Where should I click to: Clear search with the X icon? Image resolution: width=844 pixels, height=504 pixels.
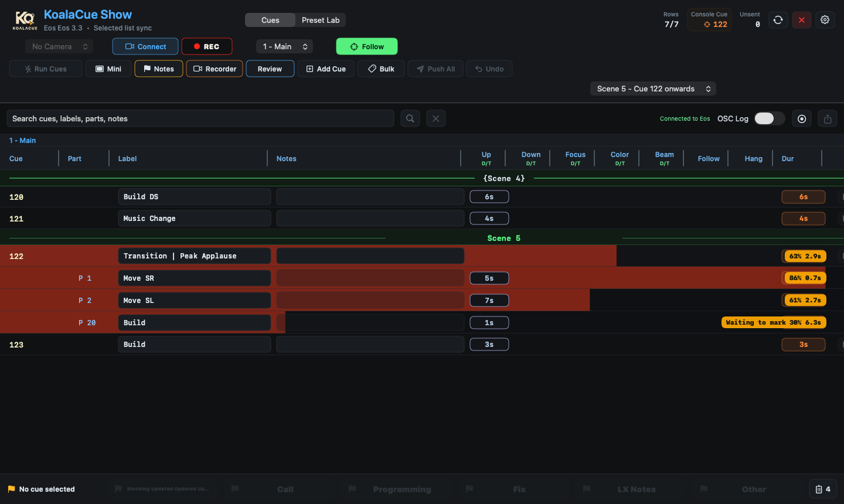click(x=436, y=118)
